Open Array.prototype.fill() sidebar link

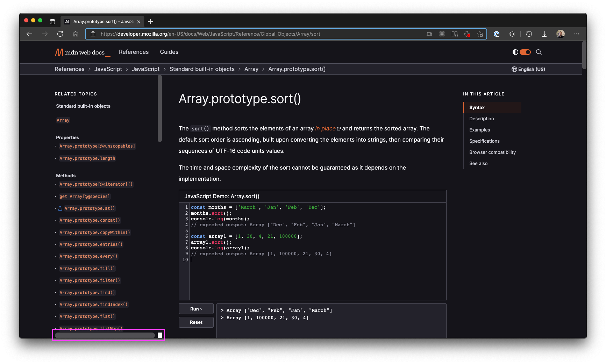87,269
